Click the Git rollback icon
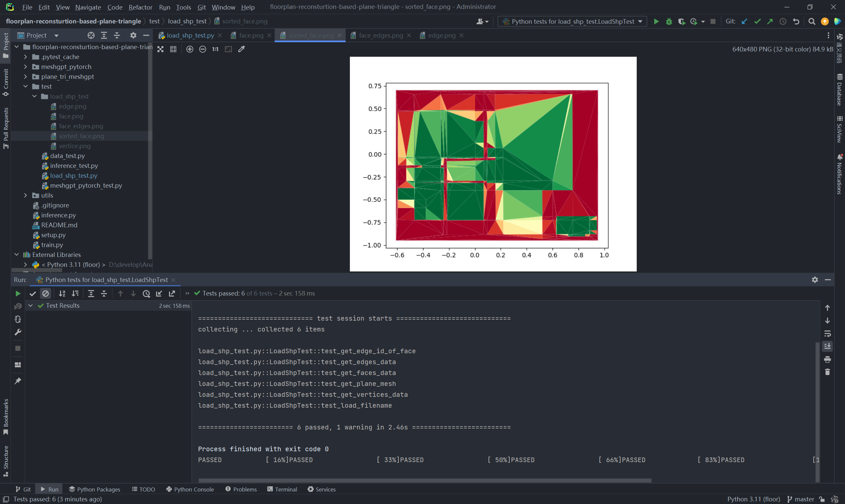845x504 pixels. click(796, 21)
